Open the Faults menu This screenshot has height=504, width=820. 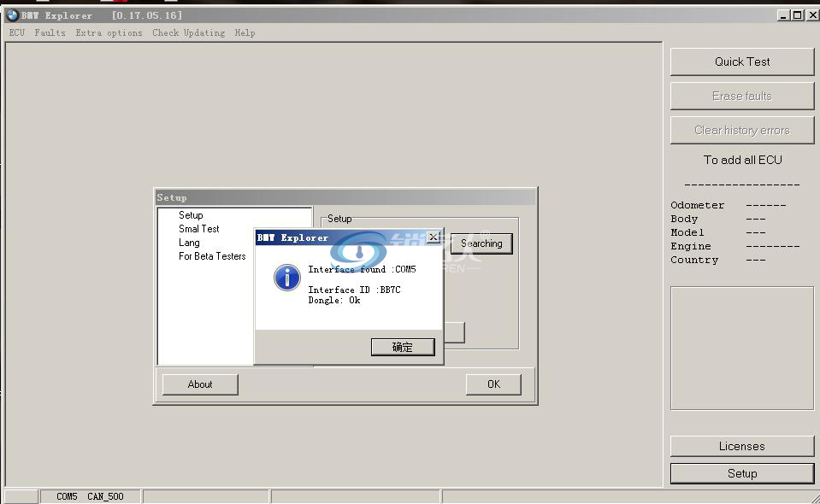pyautogui.click(x=50, y=33)
